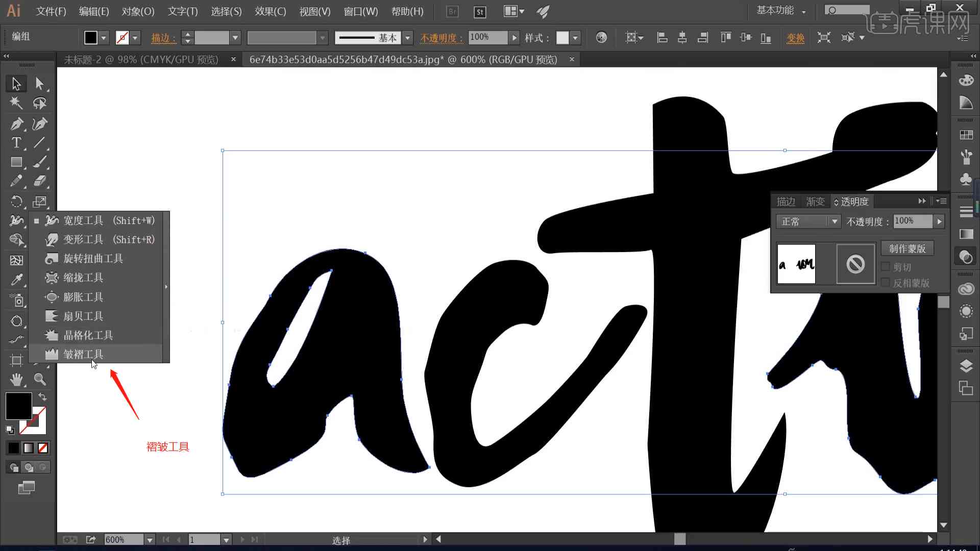
Task: Click the 制作蒙版 button
Action: (x=908, y=249)
